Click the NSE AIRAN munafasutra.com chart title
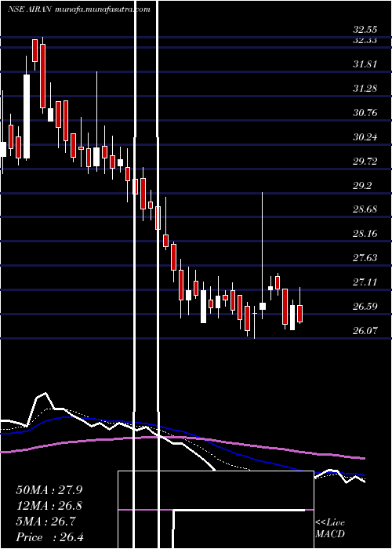 78,9
